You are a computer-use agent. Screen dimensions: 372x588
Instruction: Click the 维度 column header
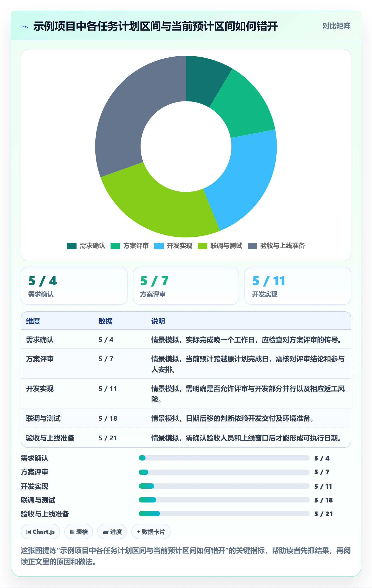tap(33, 321)
